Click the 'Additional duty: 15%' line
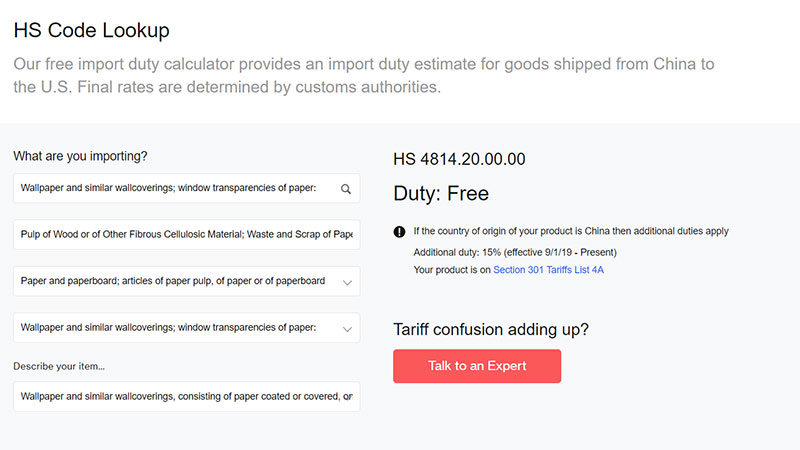 [515, 251]
